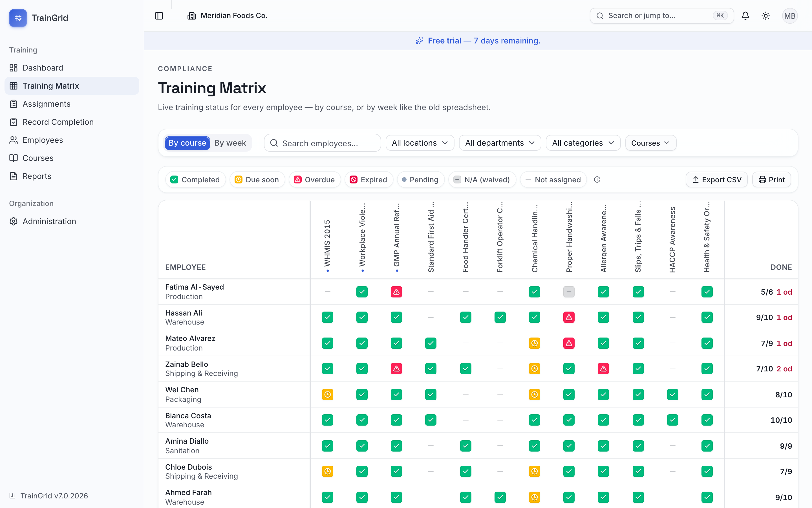Print the training matrix
Viewport: 812px width, 508px height.
tap(771, 180)
